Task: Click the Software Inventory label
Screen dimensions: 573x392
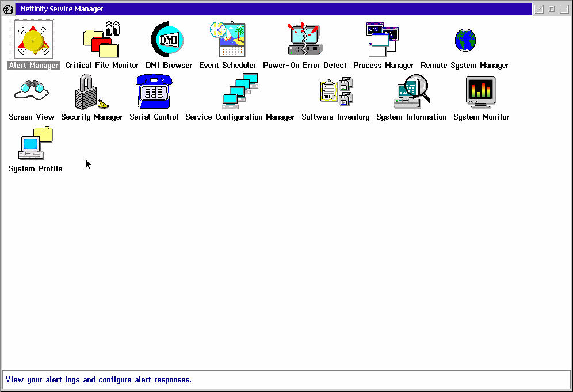Action: click(x=335, y=117)
